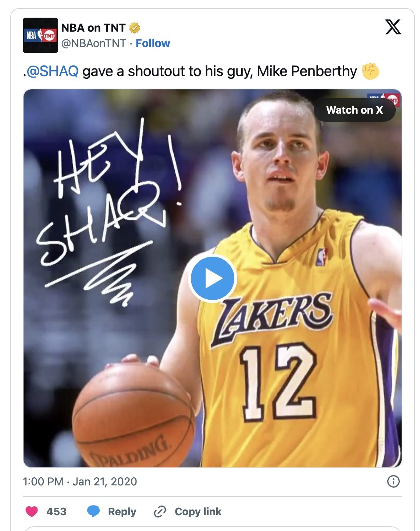Open the NBA on TNT profile avatar
This screenshot has height=531, width=420.
(x=40, y=35)
